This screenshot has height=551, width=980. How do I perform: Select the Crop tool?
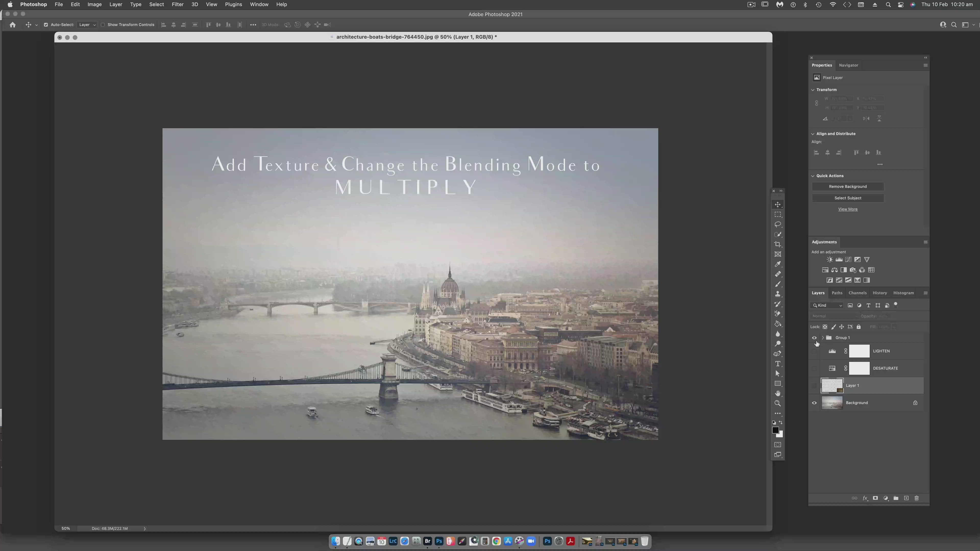[x=778, y=245]
